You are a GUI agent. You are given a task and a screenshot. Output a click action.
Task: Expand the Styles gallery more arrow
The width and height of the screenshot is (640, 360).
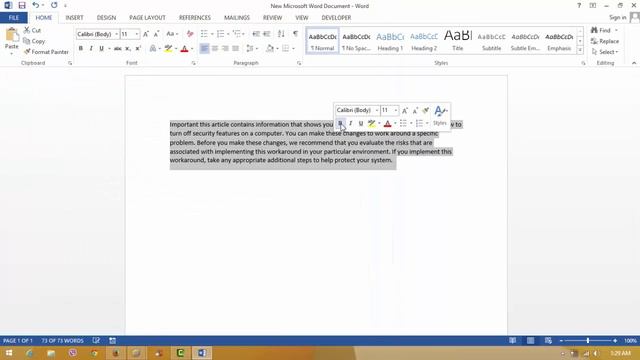pos(580,50)
